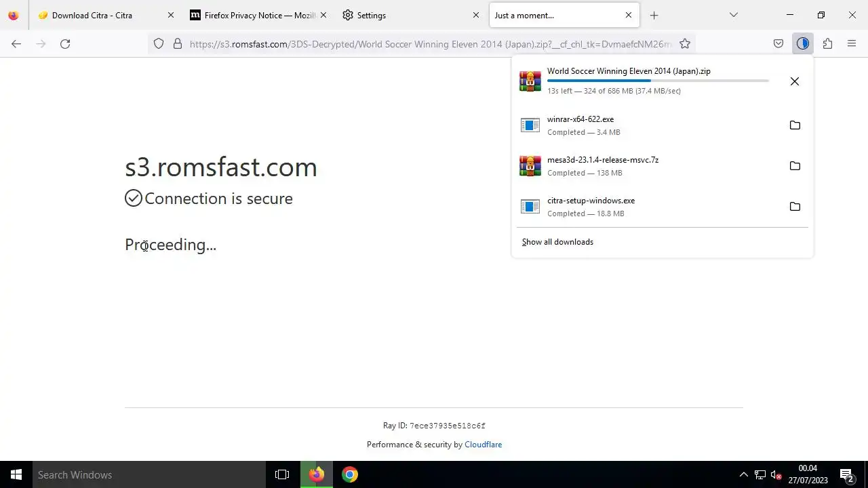868x488 pixels.
Task: Close the Settings tab
Action: [x=476, y=15]
